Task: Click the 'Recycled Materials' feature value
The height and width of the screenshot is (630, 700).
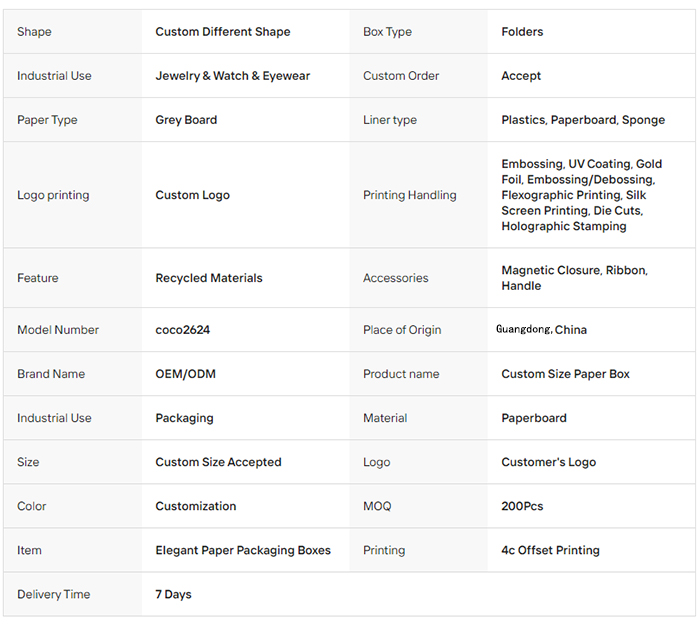Action: pos(209,278)
